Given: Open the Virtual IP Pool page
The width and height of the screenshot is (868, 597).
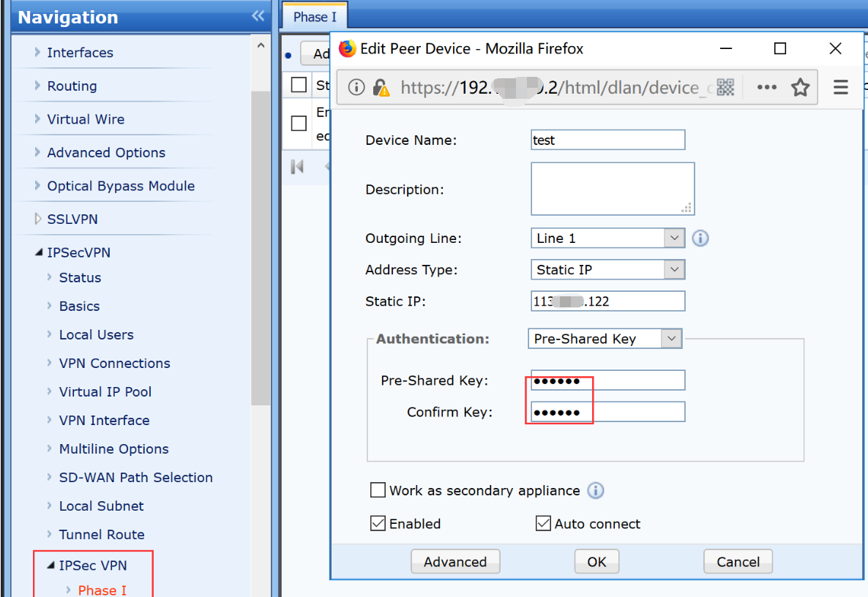Looking at the screenshot, I should point(105,391).
